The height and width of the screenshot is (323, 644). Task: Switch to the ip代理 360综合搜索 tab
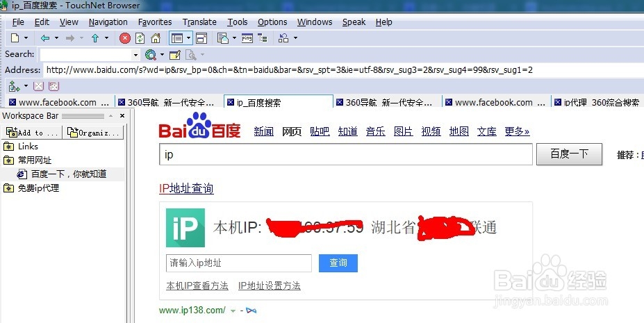(x=597, y=102)
